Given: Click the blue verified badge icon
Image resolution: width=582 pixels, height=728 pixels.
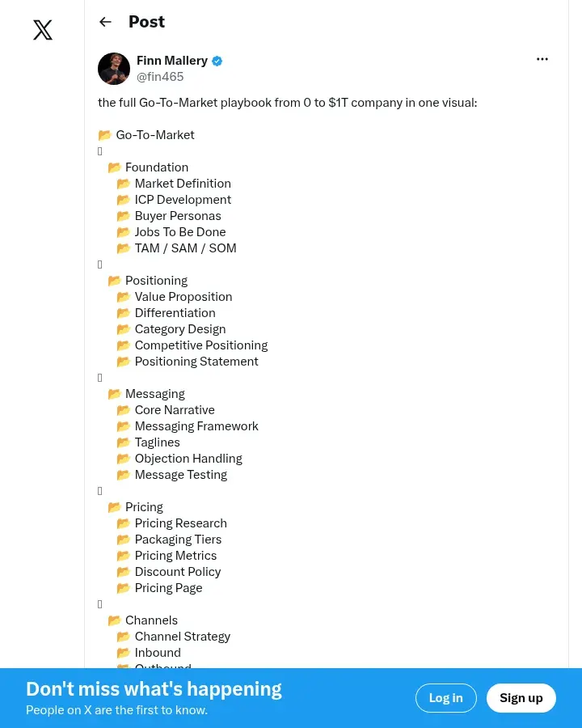Looking at the screenshot, I should 217,61.
